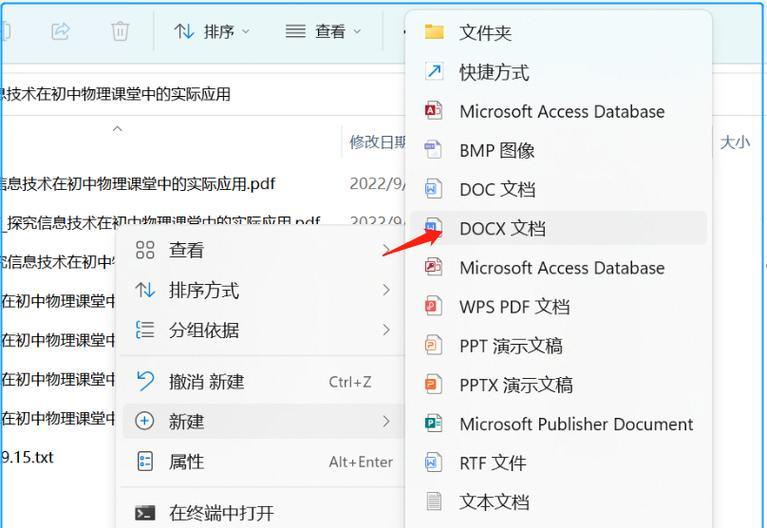Click the trash delete icon in toolbar

pos(120,31)
